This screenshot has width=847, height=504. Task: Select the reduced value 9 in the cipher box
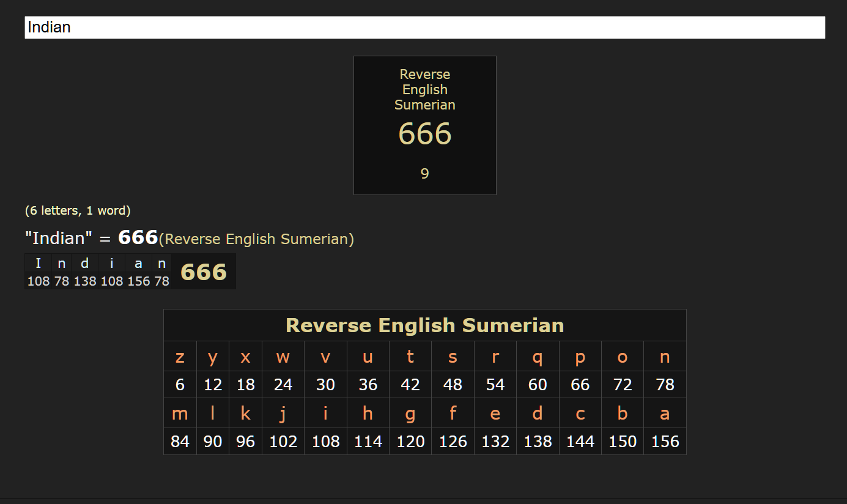[x=425, y=174]
